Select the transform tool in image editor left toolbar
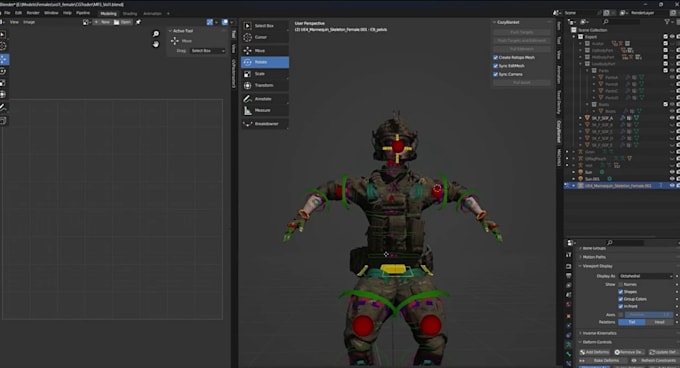Image resolution: width=680 pixels, height=368 pixels. pyautogui.click(x=3, y=94)
